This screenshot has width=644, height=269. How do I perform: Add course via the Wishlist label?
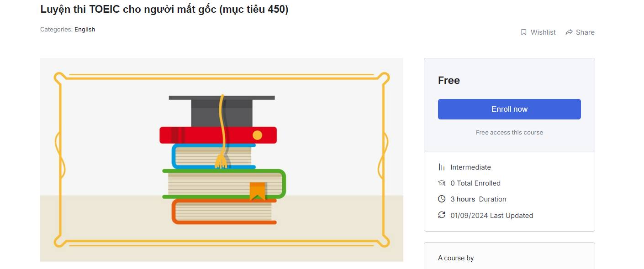click(x=543, y=32)
